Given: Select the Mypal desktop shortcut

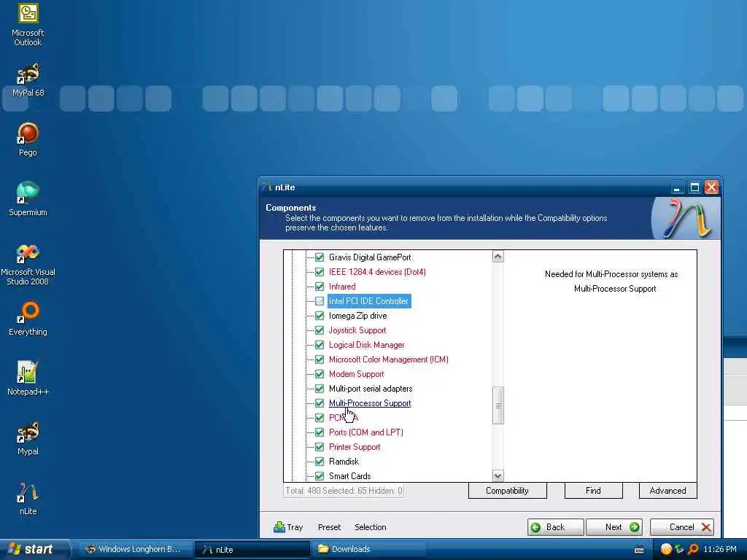Looking at the screenshot, I should 28,438.
